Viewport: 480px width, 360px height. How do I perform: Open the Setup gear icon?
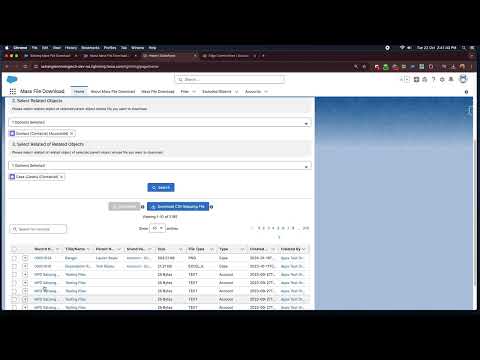click(x=442, y=79)
